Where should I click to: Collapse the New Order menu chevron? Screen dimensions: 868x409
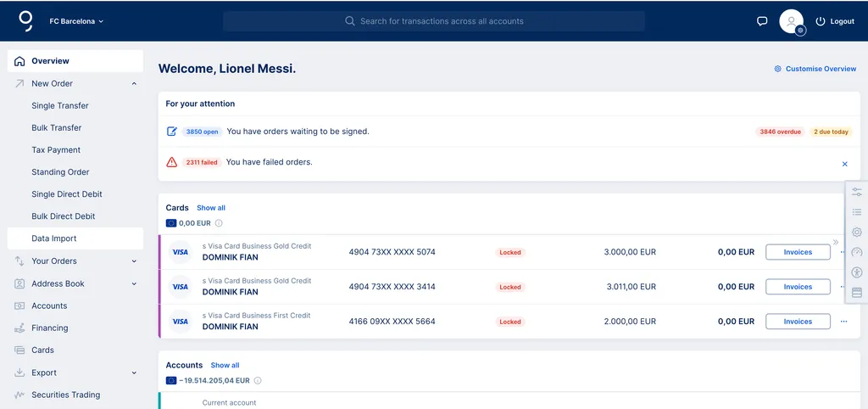(x=134, y=84)
